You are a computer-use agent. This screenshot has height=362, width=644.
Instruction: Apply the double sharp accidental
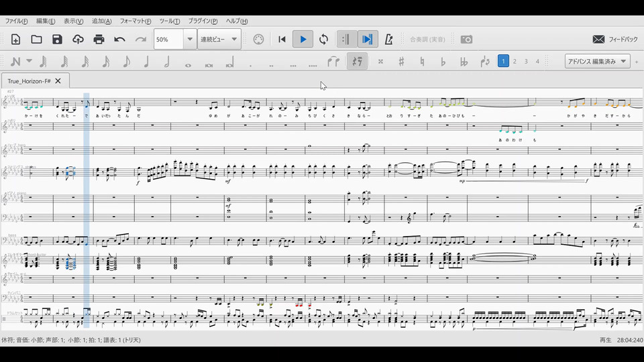point(380,62)
